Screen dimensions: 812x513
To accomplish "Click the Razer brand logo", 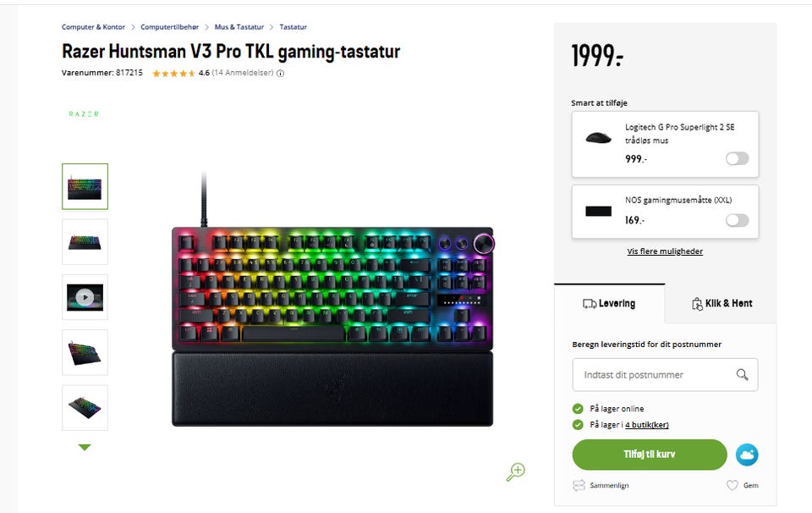I will [x=84, y=114].
